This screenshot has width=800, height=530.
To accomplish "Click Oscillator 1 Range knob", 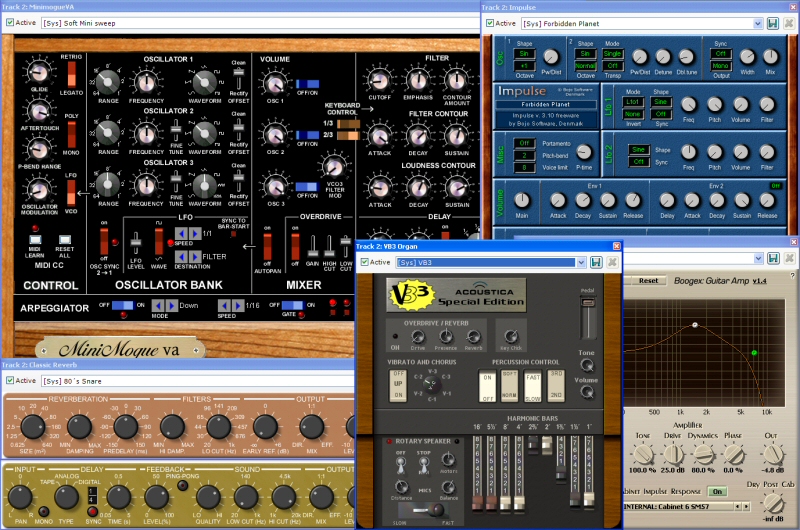I will [108, 82].
